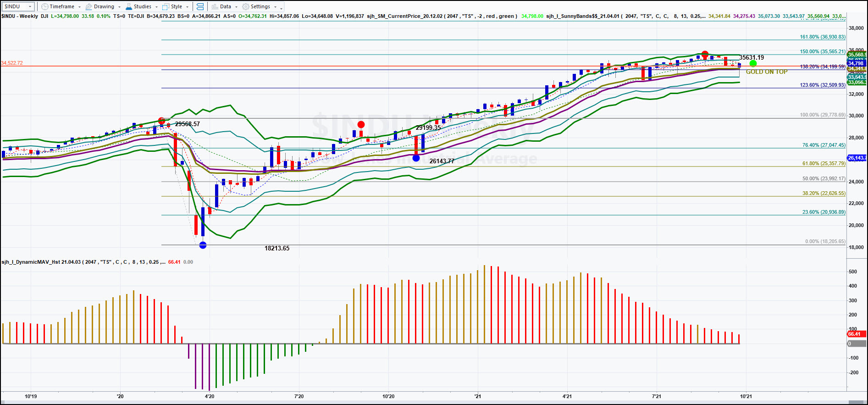Click the 38,000 price scale label
Screen dimensions: 868x405
(x=856, y=28)
